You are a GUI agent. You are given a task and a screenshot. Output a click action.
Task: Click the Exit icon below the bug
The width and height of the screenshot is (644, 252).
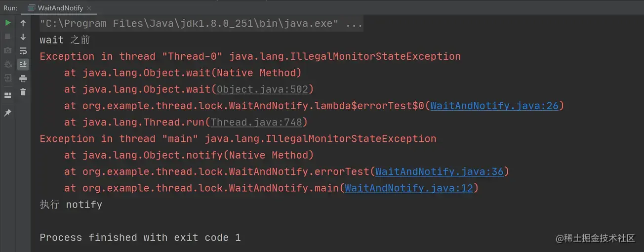pos(8,78)
